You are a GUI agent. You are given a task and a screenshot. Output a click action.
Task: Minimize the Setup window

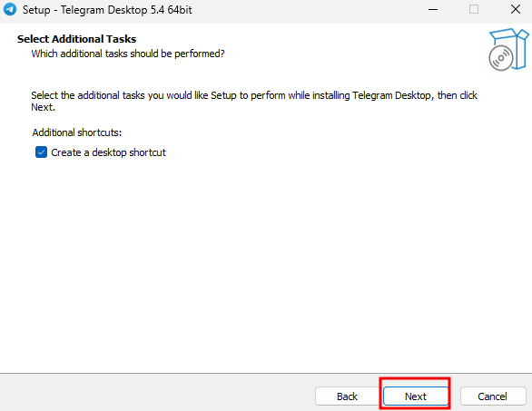433,9
